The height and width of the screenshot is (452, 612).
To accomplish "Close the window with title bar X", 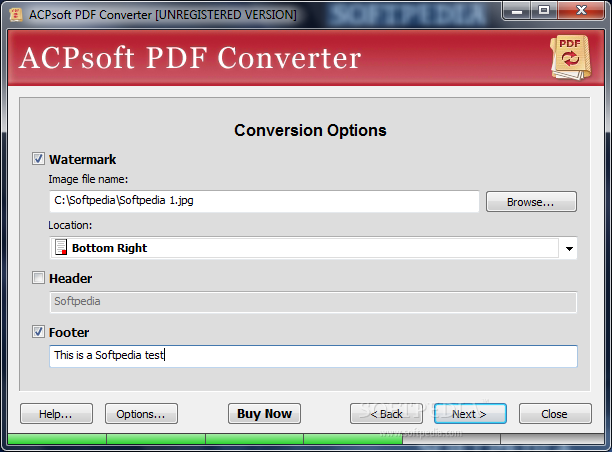I will point(581,11).
